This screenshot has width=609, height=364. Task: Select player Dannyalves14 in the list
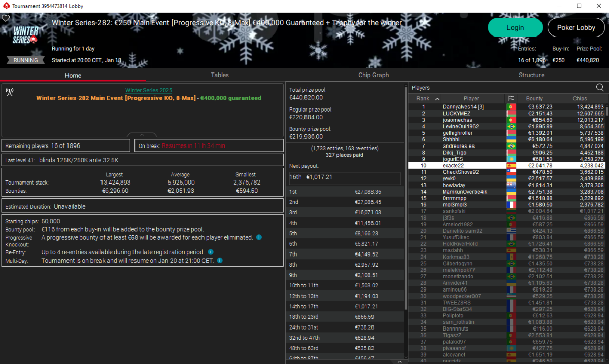pos(462,107)
